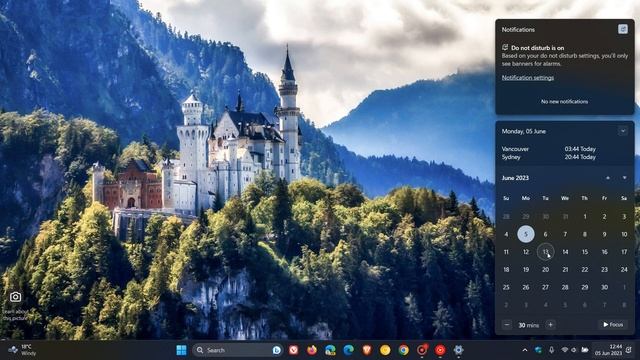Viewport: 640px width, 360px height.
Task: Select June 11 in the calendar
Action: [506, 252]
